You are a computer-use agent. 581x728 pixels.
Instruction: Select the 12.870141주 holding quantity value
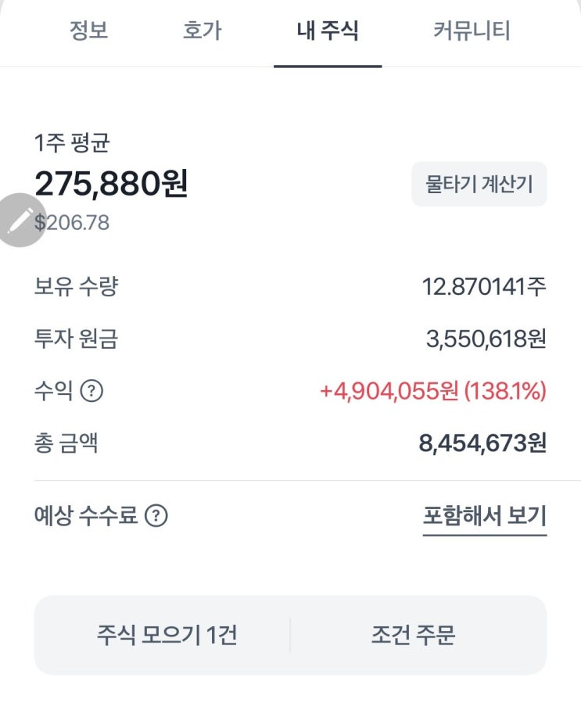point(483,286)
